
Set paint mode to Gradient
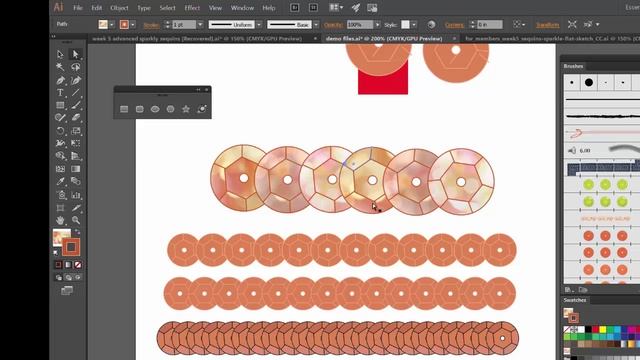68,264
